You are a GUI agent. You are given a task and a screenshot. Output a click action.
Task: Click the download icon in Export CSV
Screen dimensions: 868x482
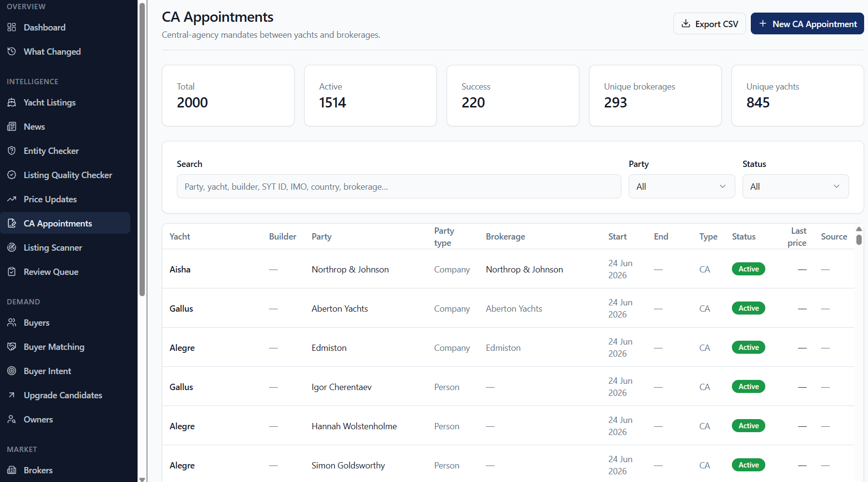[686, 24]
